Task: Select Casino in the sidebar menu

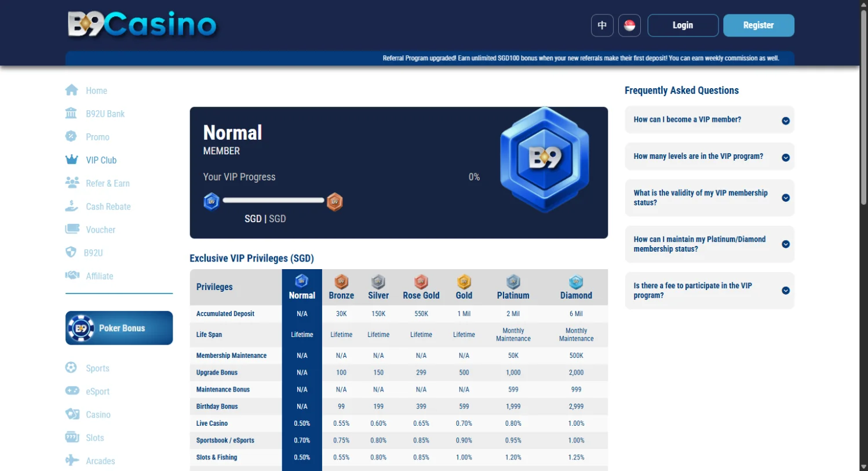Action: pos(98,415)
